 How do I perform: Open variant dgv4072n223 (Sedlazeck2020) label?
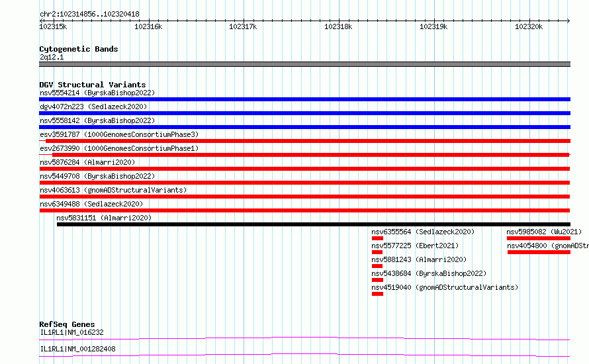point(93,107)
